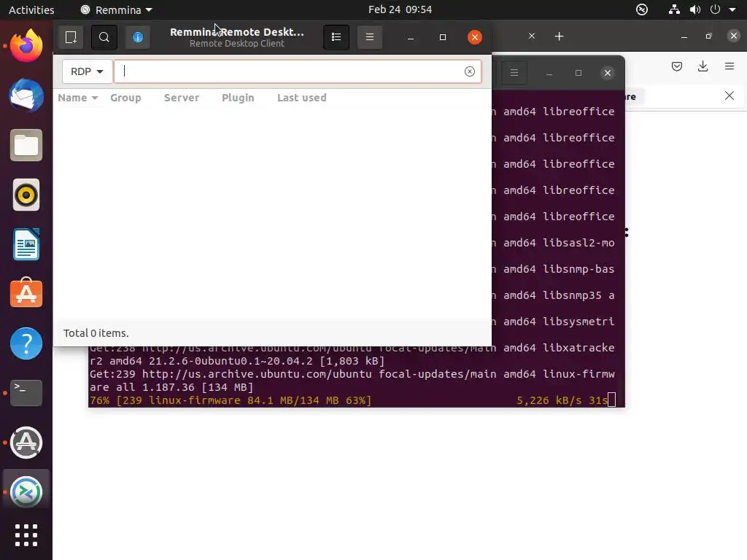Toggle the search bar button in Remmina

coord(104,37)
